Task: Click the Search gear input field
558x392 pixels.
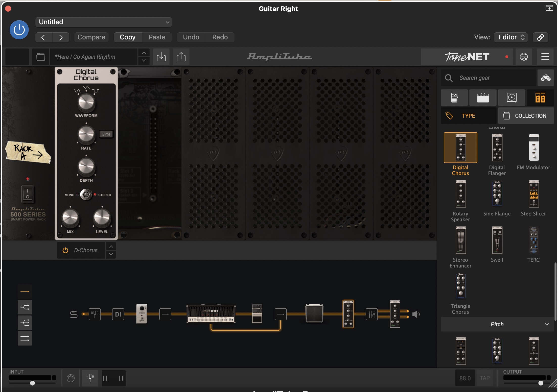Action: pos(488,78)
